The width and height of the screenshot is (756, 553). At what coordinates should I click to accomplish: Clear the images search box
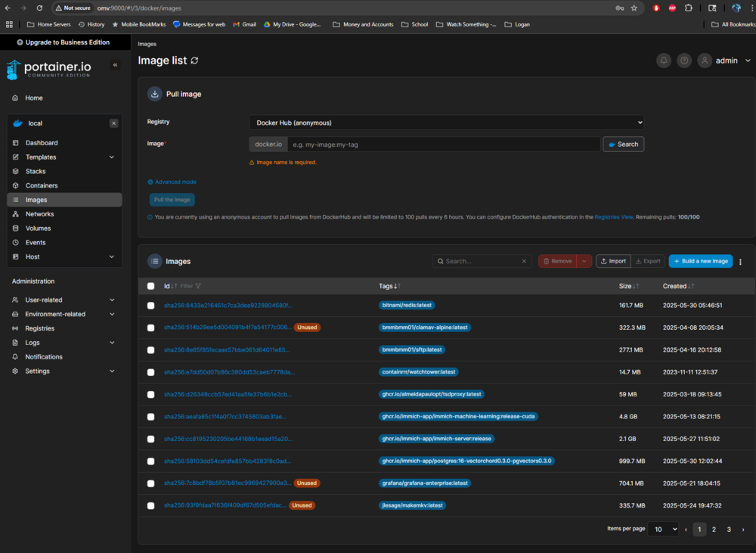[x=524, y=261]
